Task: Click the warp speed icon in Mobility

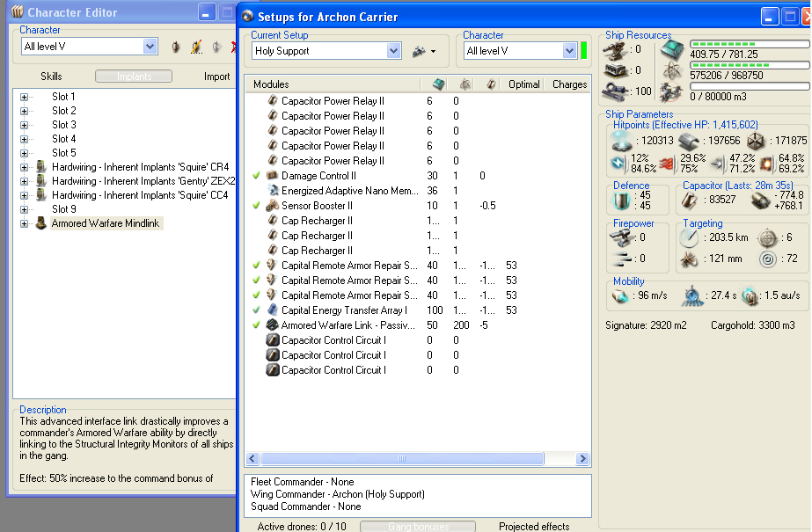Action: click(750, 295)
